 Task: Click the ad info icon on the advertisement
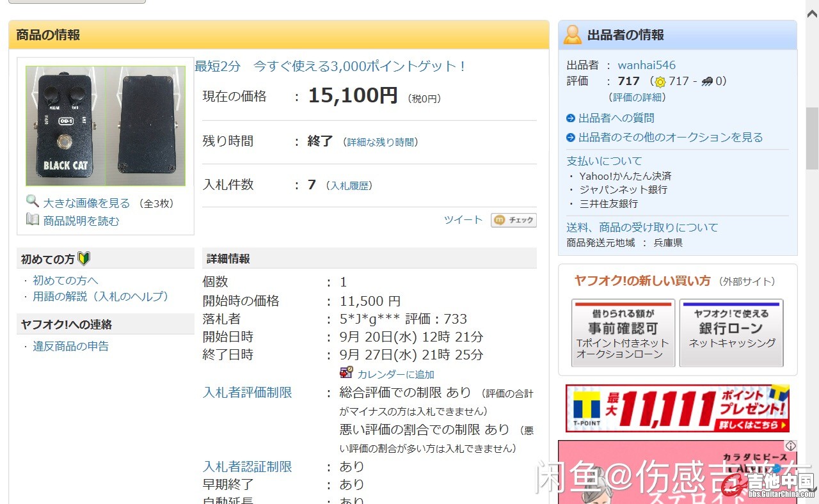coord(791,446)
